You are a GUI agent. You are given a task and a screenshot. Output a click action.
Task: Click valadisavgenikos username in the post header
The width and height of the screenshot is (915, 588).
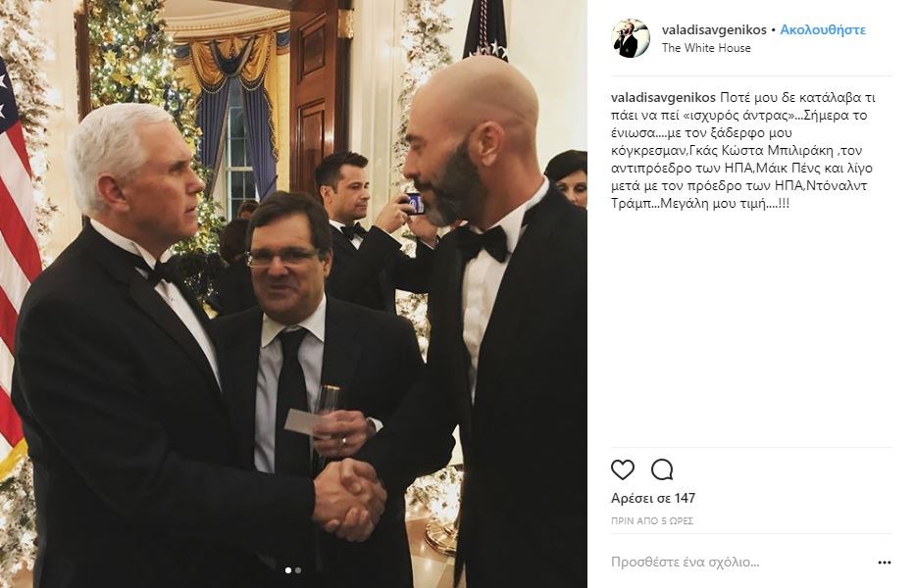coord(714,29)
